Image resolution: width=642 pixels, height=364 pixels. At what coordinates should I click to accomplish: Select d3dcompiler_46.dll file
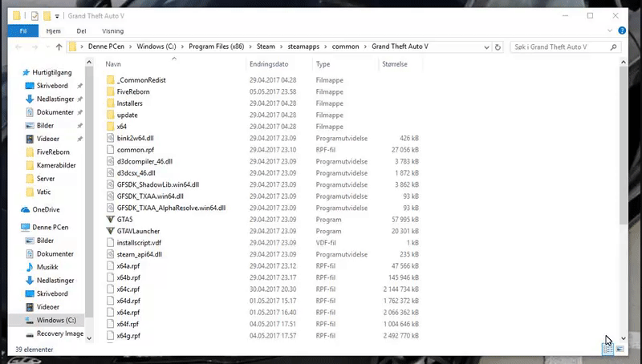coord(144,161)
